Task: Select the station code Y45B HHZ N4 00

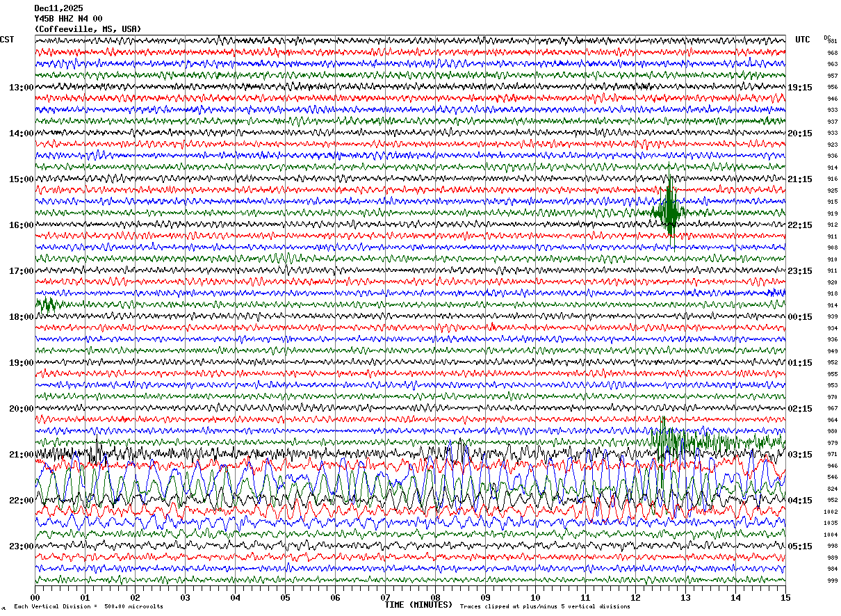Action: point(68,19)
